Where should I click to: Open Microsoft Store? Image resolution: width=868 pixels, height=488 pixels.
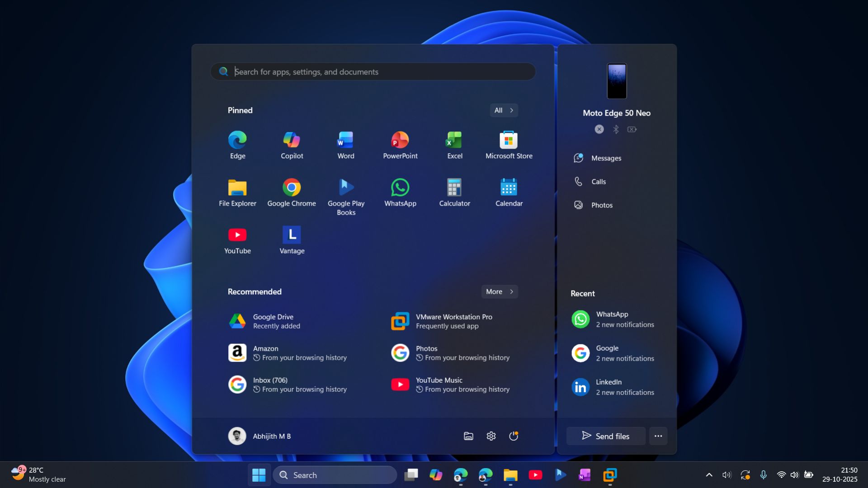point(508,145)
